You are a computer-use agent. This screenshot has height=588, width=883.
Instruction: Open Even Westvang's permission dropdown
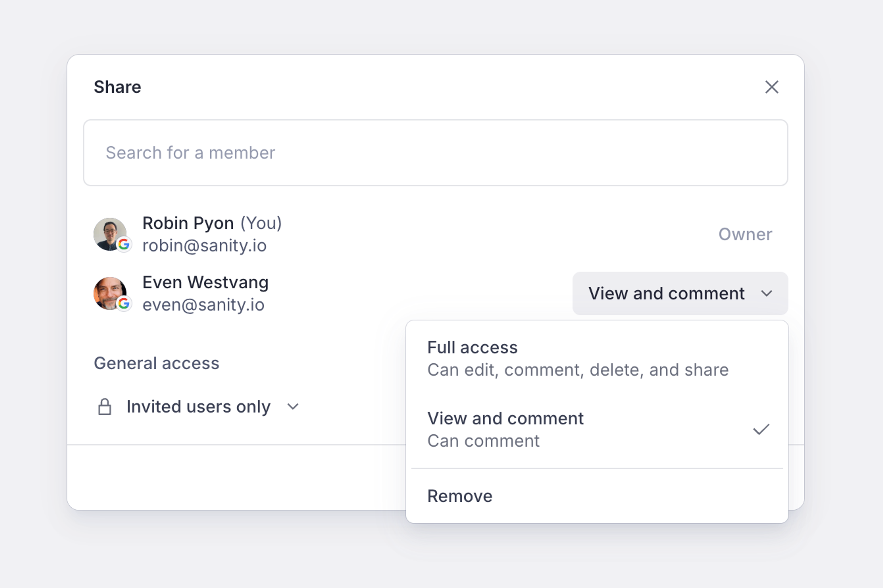(666, 293)
